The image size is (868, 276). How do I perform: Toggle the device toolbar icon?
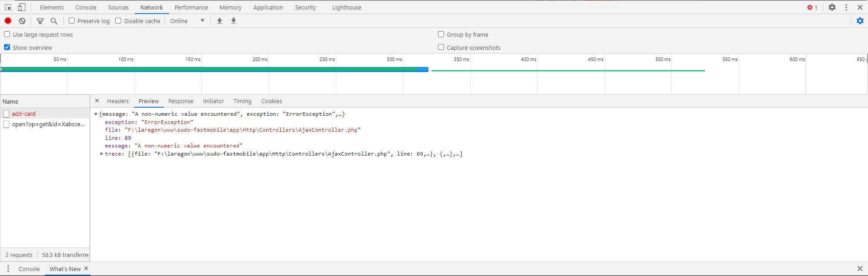(x=21, y=7)
